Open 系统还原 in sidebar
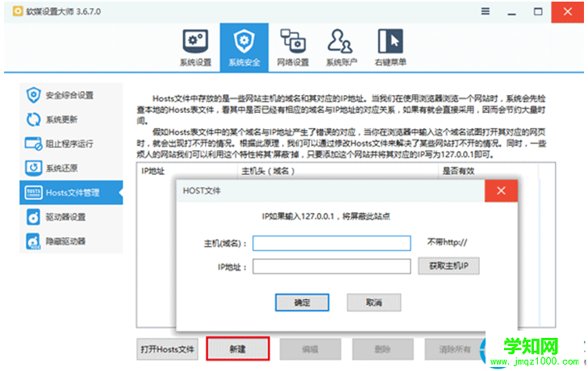The image size is (588, 371). (71, 168)
